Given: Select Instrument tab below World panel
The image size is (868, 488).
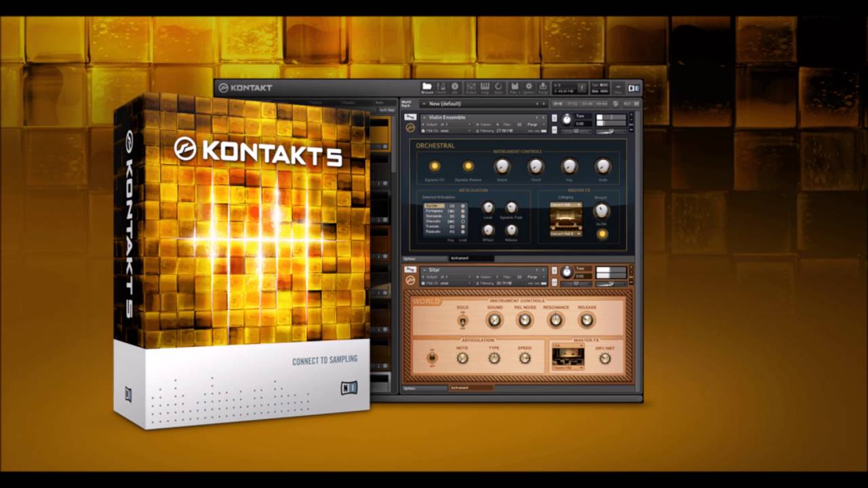Looking at the screenshot, I should (x=471, y=388).
